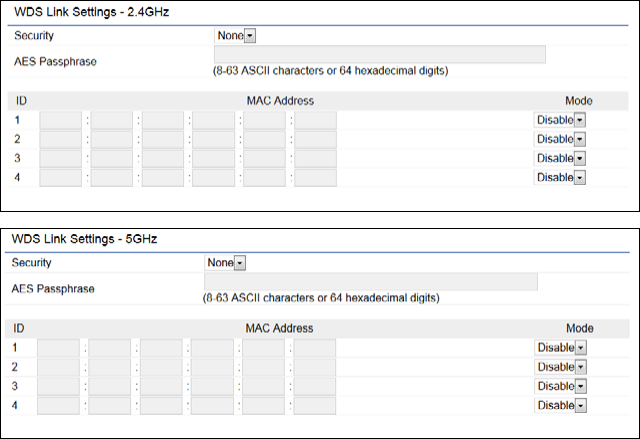The image size is (640, 439).
Task: Click last MAC octet of 2.4GHz ID 4
Action: pyautogui.click(x=316, y=177)
